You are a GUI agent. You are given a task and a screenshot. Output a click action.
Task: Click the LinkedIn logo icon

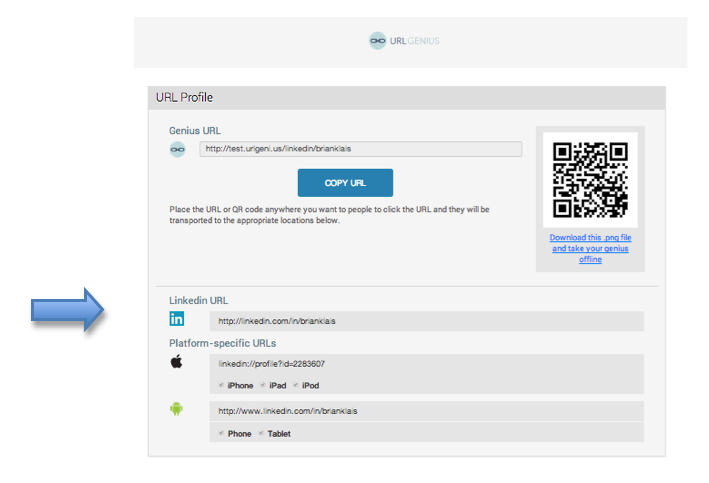click(x=177, y=319)
